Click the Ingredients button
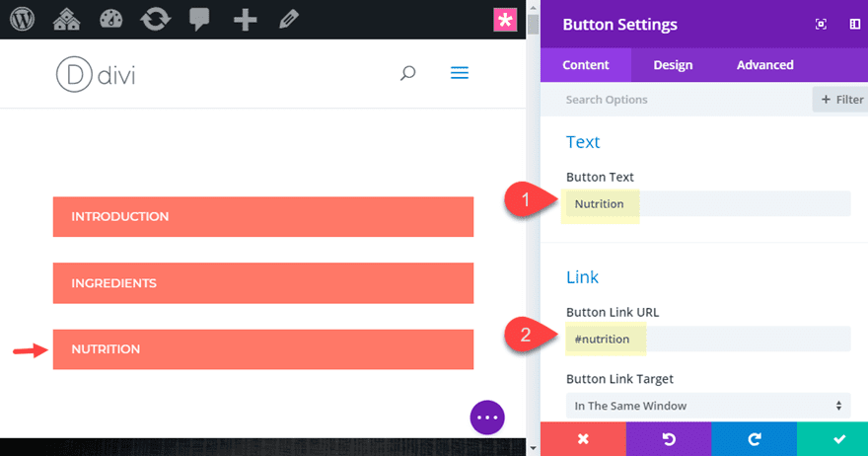The image size is (868, 456). pyautogui.click(x=262, y=283)
